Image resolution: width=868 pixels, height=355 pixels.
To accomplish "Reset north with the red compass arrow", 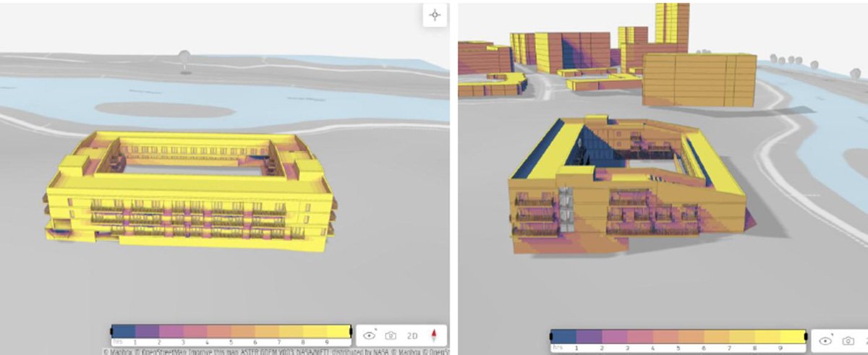I will point(434,335).
